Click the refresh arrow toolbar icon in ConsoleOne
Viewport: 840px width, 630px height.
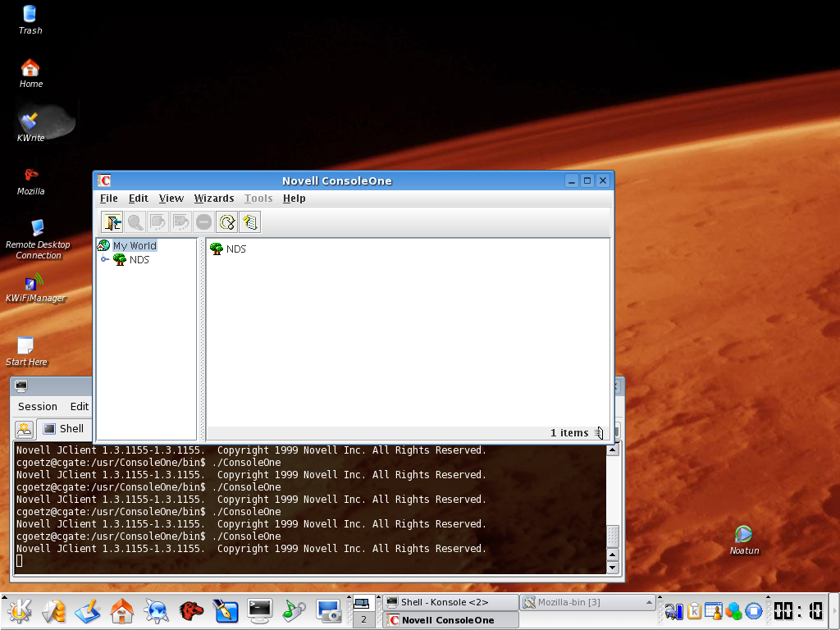point(227,221)
